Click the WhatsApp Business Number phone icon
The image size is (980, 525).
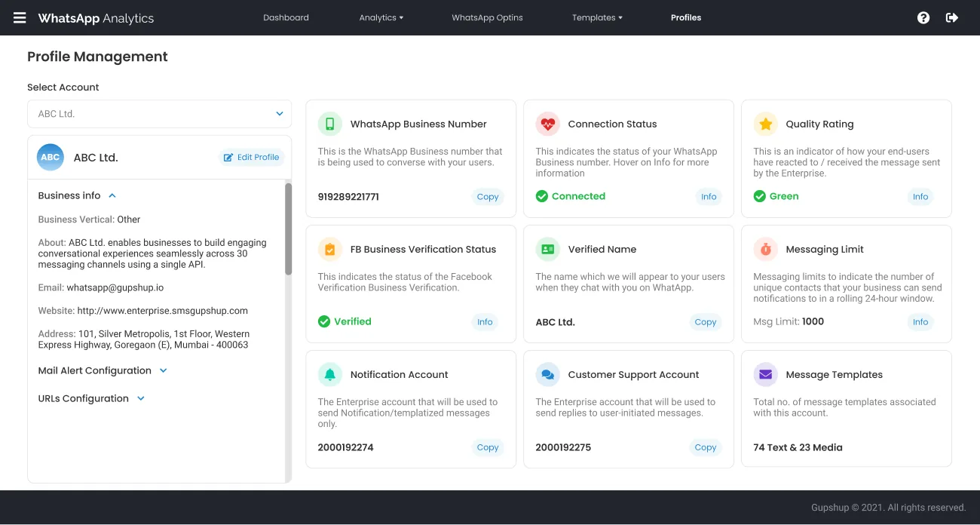[329, 124]
